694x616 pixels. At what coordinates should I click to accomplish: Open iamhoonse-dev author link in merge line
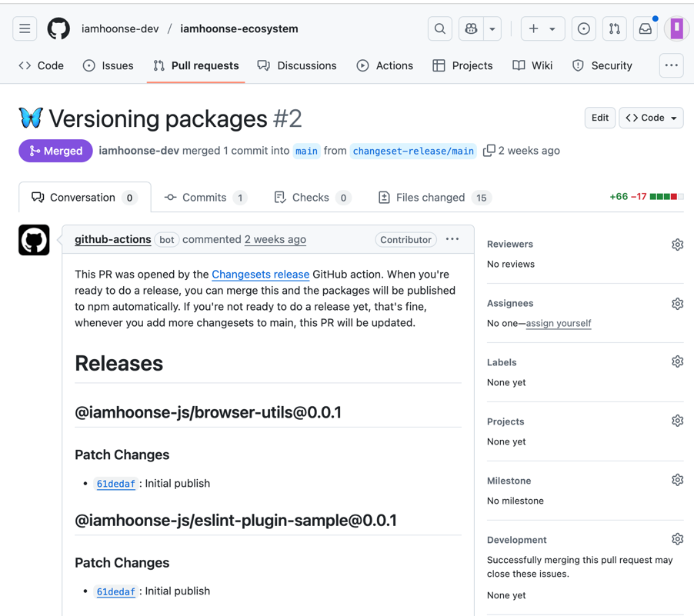coord(138,151)
